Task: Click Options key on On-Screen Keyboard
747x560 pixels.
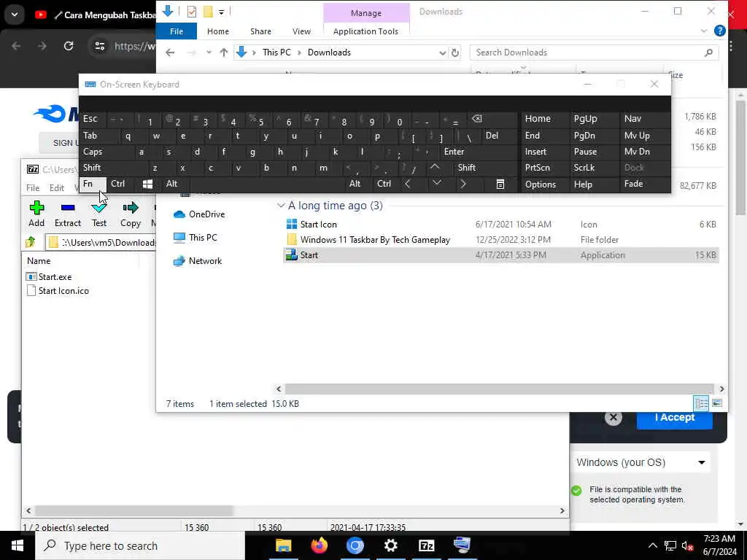Action: [x=541, y=184]
